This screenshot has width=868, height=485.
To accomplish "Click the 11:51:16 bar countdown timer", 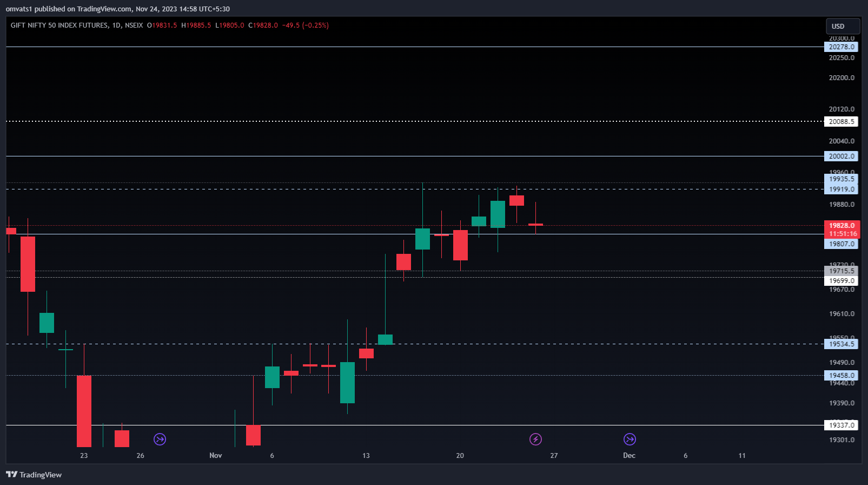I will [x=843, y=234].
